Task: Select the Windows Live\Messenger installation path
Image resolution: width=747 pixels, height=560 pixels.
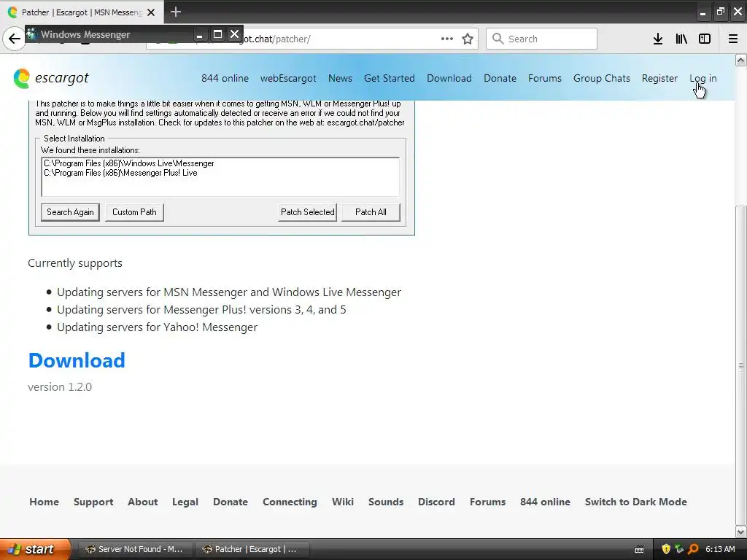Action: point(129,163)
